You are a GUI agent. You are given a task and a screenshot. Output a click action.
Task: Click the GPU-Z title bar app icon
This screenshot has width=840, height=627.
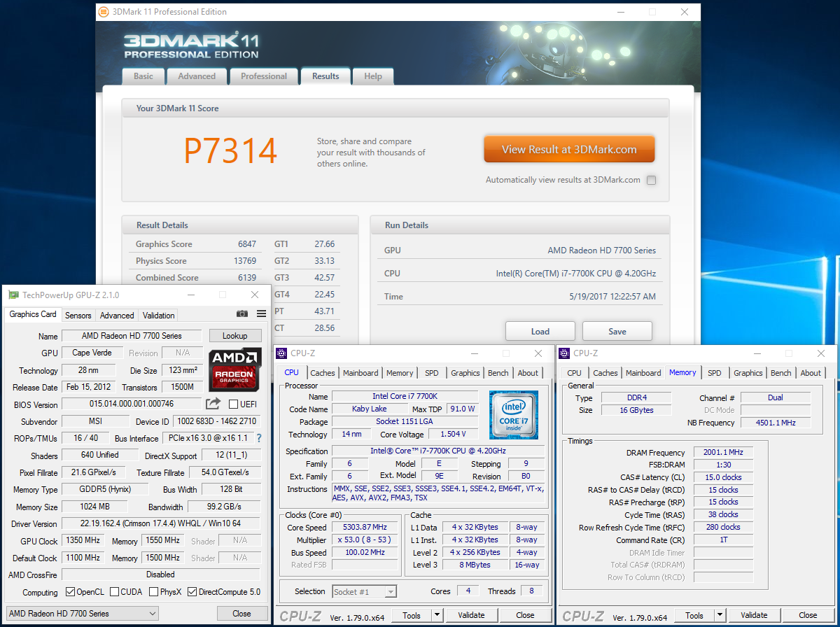point(13,295)
